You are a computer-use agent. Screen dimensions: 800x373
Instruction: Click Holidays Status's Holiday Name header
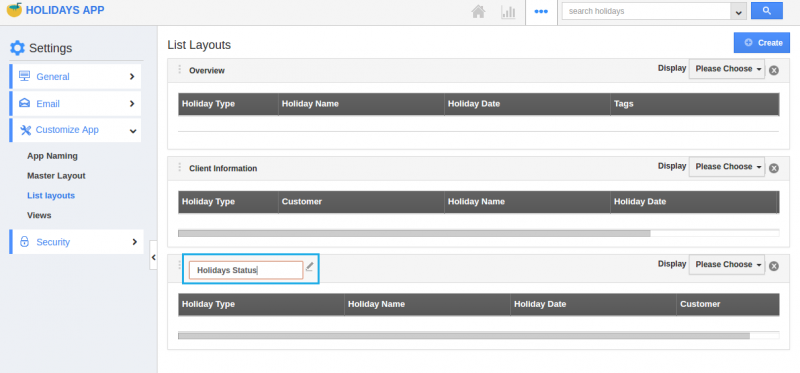tap(428, 304)
